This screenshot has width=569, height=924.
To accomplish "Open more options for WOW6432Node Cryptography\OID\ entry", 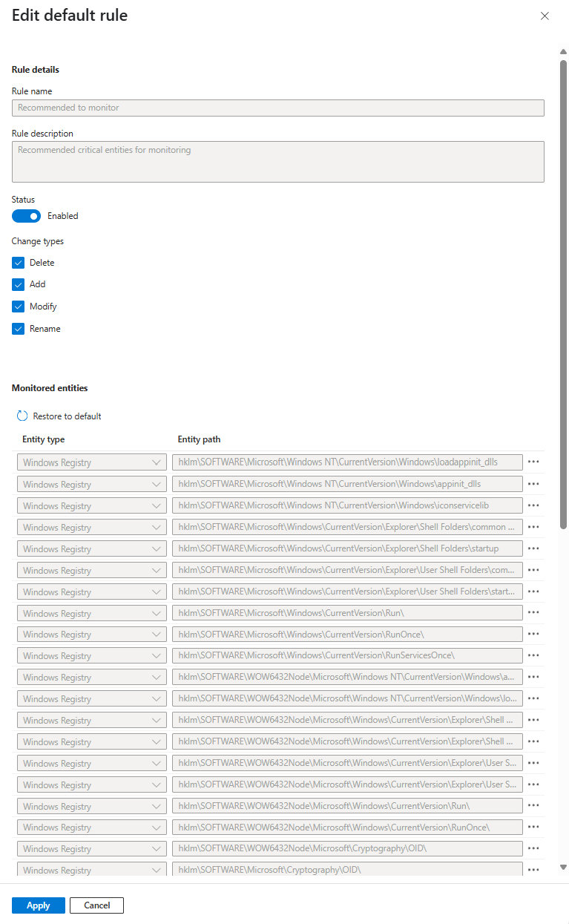I will click(533, 848).
